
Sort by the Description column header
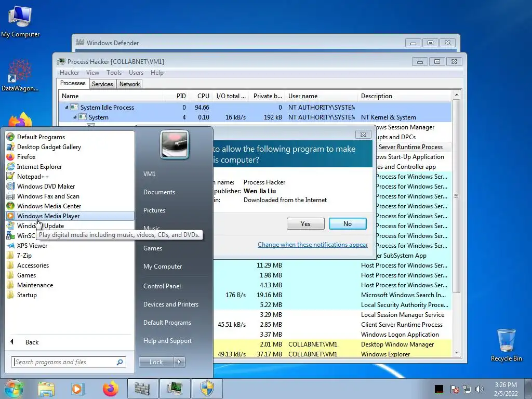pyautogui.click(x=404, y=96)
